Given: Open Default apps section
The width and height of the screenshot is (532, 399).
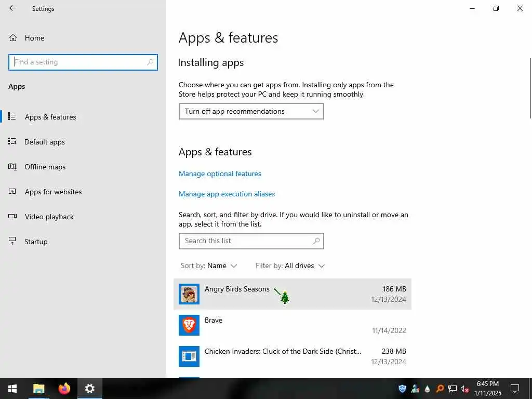Looking at the screenshot, I should point(83,142).
